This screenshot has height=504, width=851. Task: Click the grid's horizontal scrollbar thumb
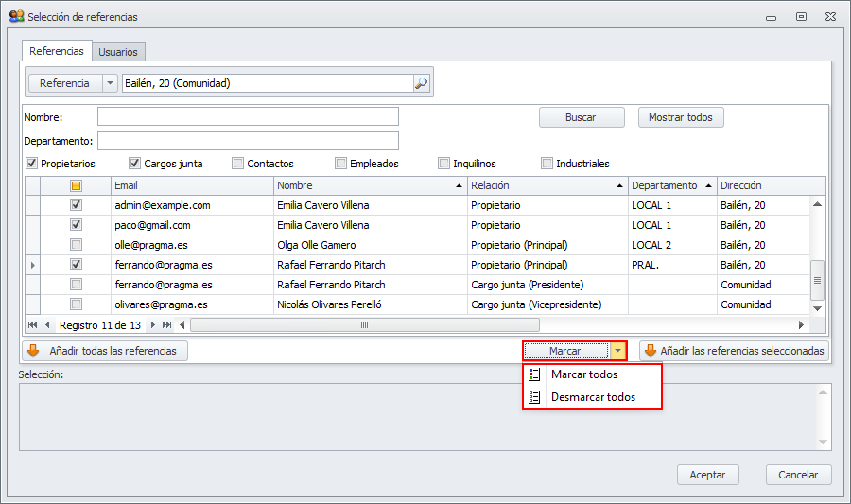pyautogui.click(x=363, y=325)
